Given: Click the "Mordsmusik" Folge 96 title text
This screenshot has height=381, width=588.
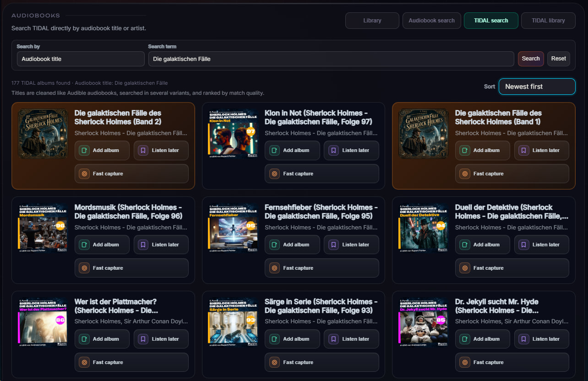Looking at the screenshot, I should coord(128,212).
